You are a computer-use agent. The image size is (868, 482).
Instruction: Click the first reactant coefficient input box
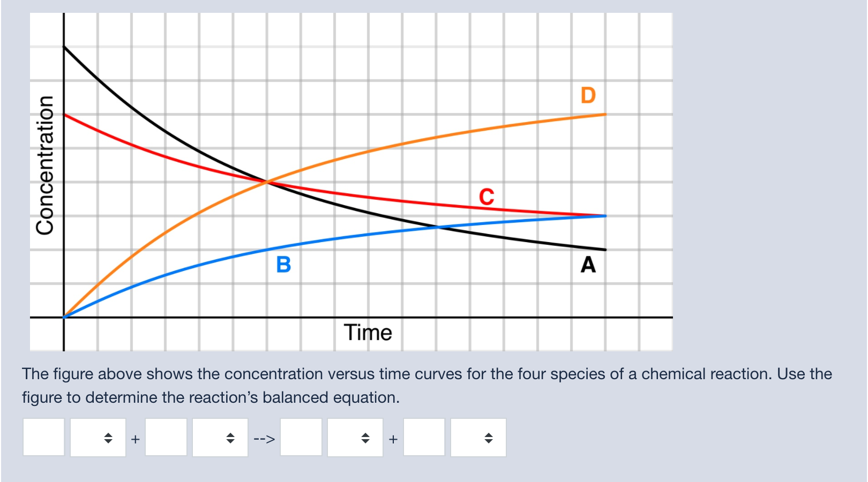[x=43, y=438]
